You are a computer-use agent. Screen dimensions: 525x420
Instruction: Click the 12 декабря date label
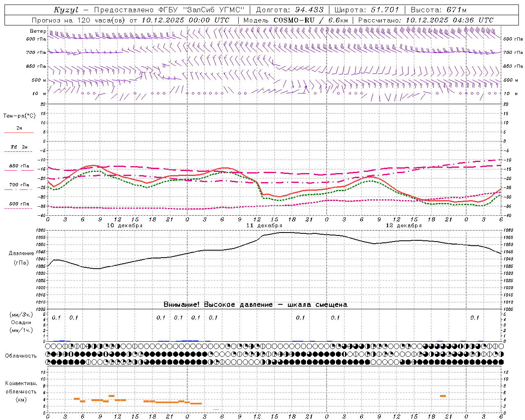(x=404, y=226)
